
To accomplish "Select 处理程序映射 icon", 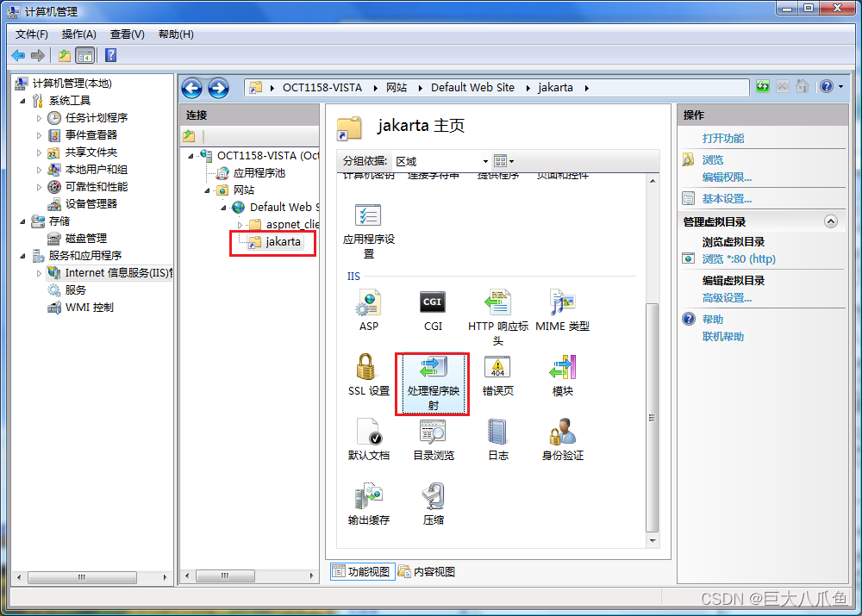I will click(433, 383).
